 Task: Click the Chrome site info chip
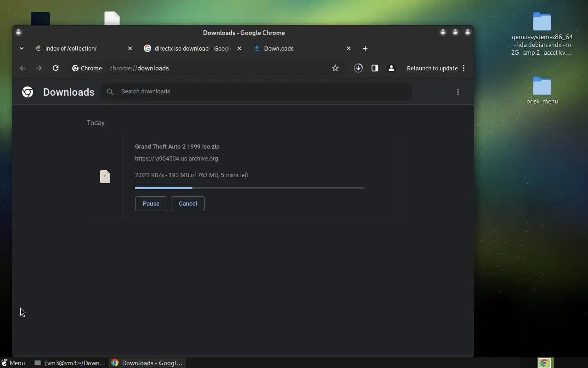pos(87,68)
